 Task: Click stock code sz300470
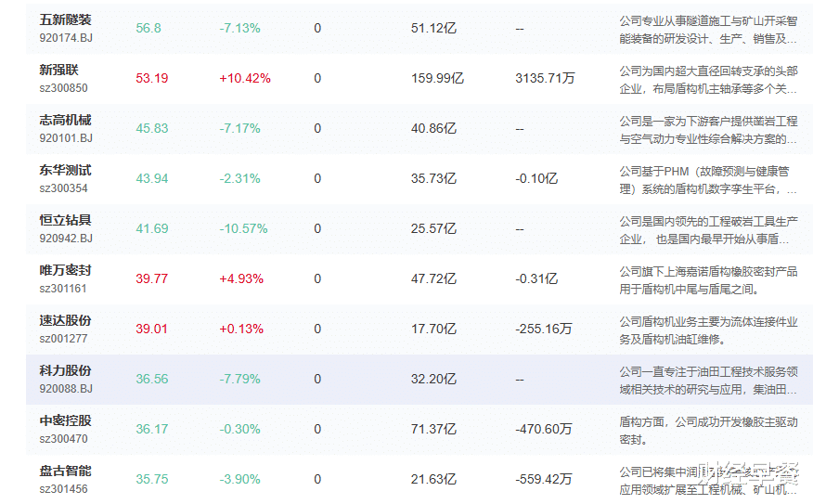64,439
